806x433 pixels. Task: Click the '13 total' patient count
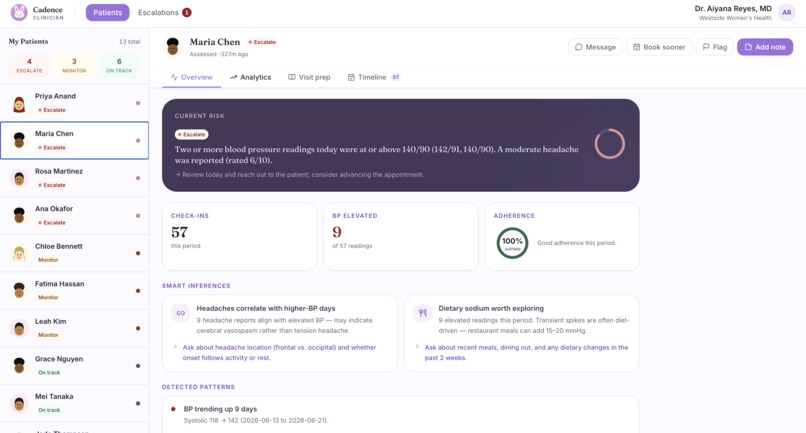pos(130,42)
